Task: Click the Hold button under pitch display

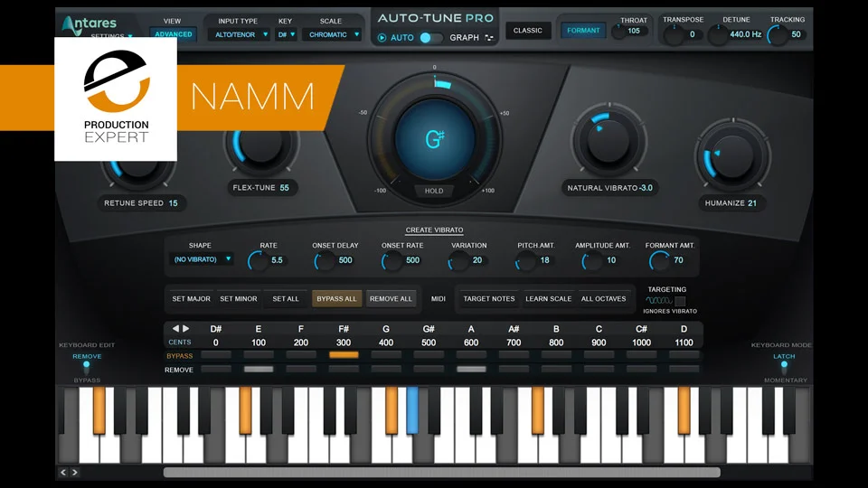Action: (x=434, y=191)
